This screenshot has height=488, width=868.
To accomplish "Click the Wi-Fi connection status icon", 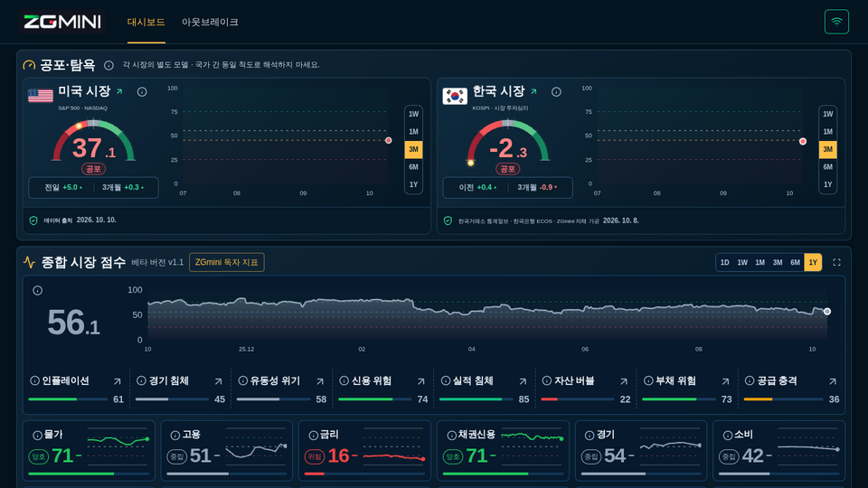I will (x=836, y=22).
